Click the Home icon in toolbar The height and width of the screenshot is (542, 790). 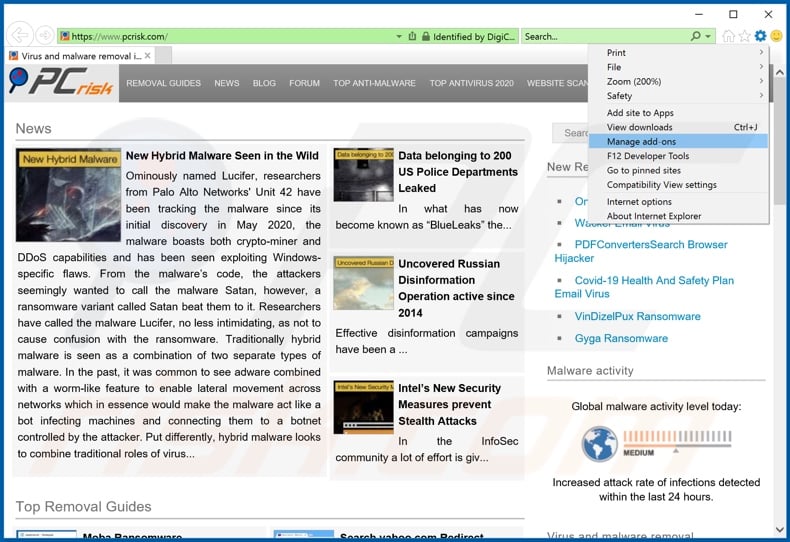pos(729,36)
